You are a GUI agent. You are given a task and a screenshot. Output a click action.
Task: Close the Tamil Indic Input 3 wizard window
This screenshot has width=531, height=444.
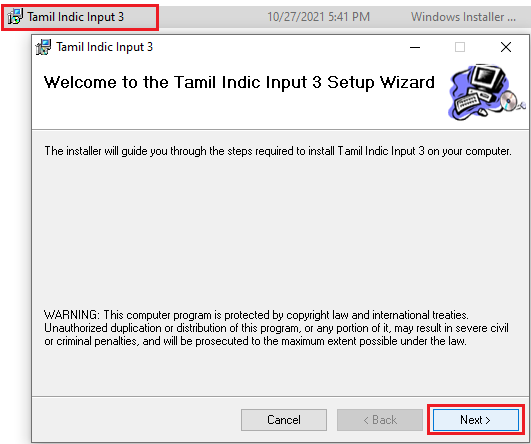click(506, 47)
